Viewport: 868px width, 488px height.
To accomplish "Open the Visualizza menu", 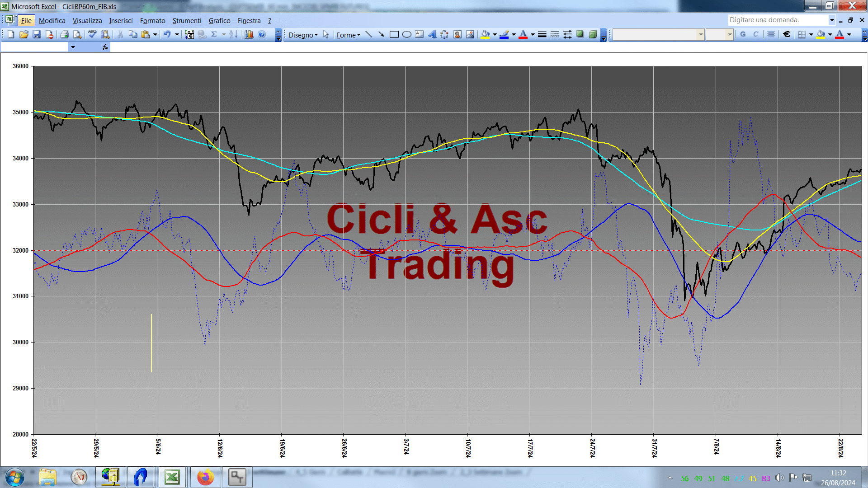I will point(87,20).
